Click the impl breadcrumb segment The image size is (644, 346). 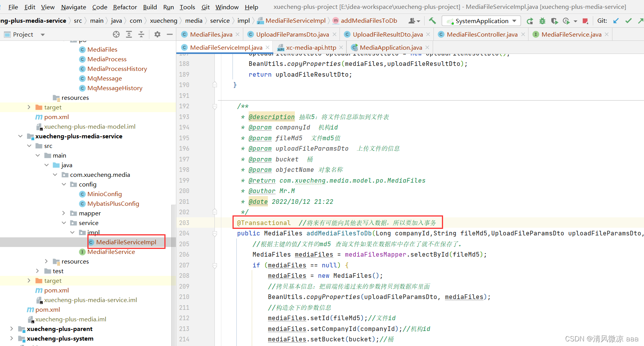click(x=243, y=20)
